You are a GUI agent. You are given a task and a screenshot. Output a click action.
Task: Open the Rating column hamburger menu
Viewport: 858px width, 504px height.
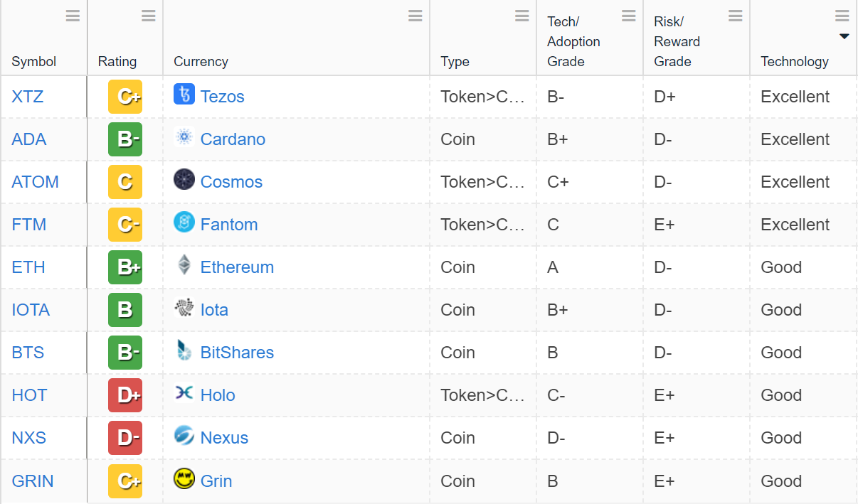click(x=148, y=16)
